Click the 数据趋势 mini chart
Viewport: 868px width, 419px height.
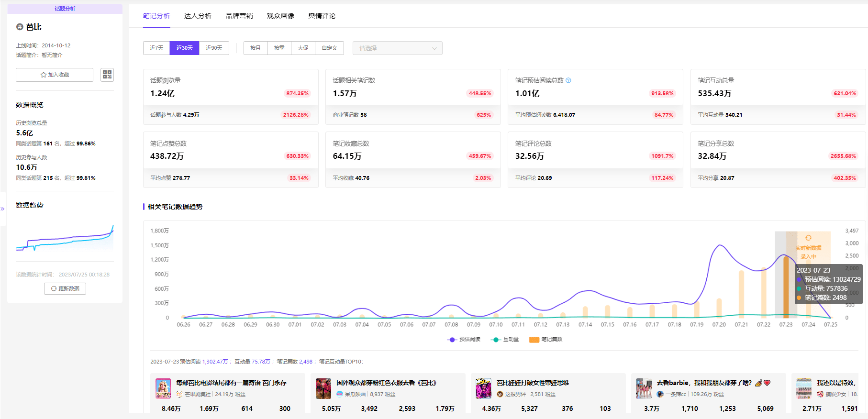tap(65, 238)
